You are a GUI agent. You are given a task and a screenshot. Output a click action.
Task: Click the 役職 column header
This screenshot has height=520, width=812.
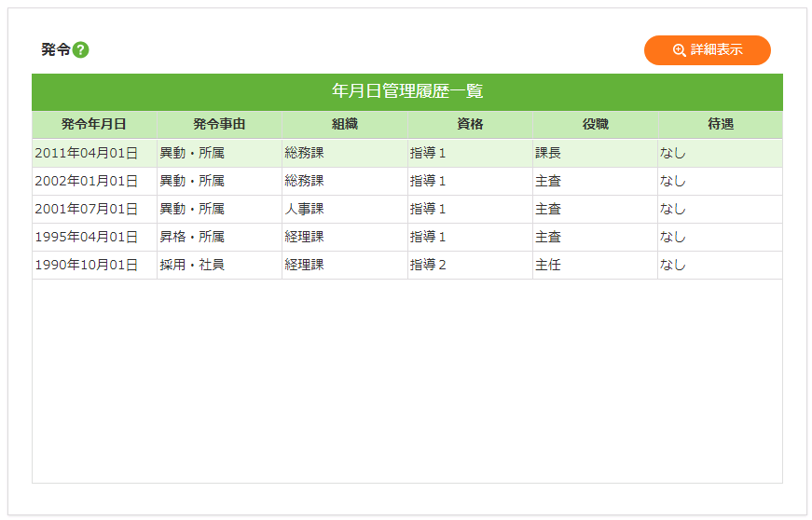595,124
